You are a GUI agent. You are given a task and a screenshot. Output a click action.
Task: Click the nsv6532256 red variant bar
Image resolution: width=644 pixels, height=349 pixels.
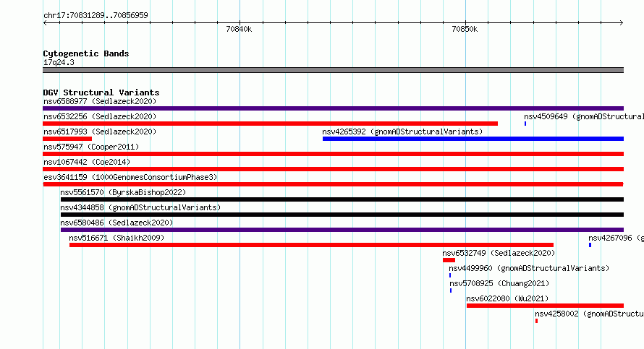pyautogui.click(x=270, y=124)
